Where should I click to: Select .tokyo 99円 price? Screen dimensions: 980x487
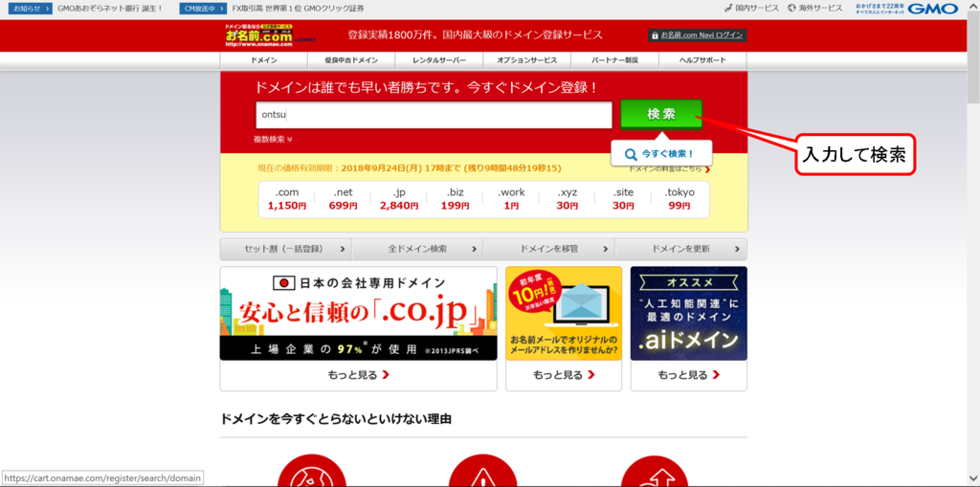click(679, 199)
